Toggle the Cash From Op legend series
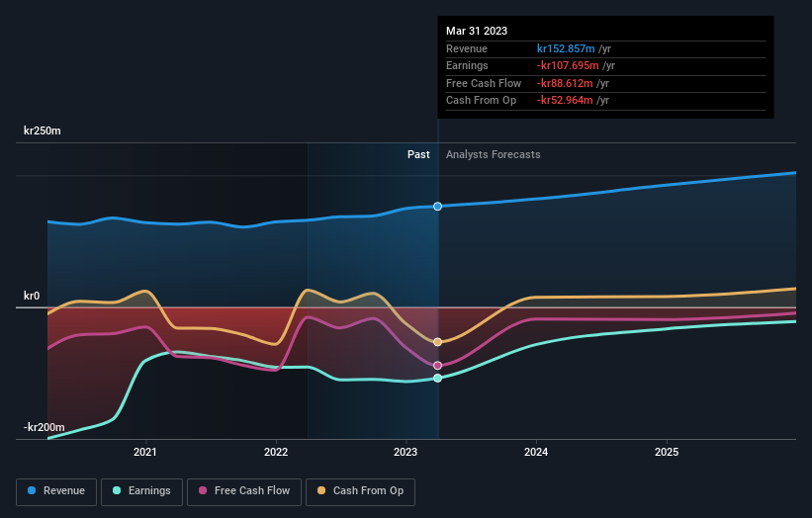This screenshot has height=518, width=812. (360, 491)
